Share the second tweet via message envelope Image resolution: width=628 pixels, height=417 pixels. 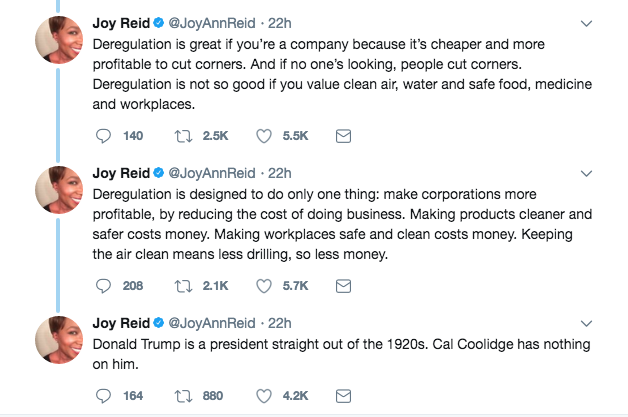coord(342,286)
